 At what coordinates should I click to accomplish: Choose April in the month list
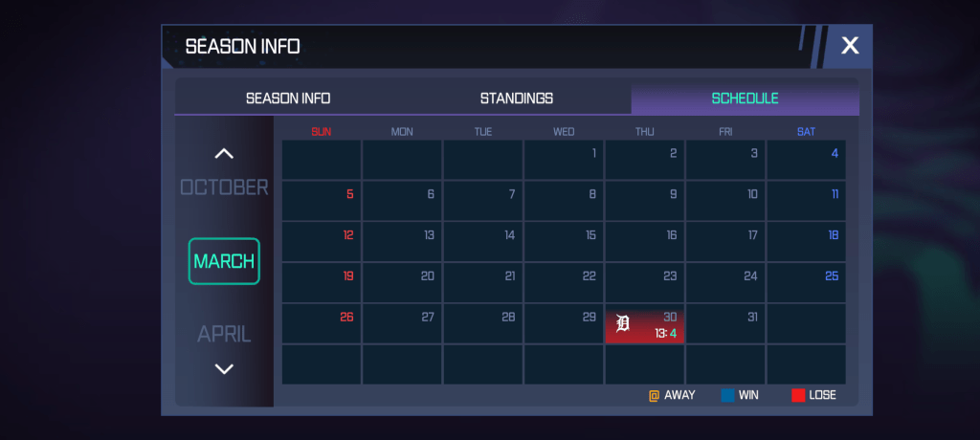click(224, 334)
